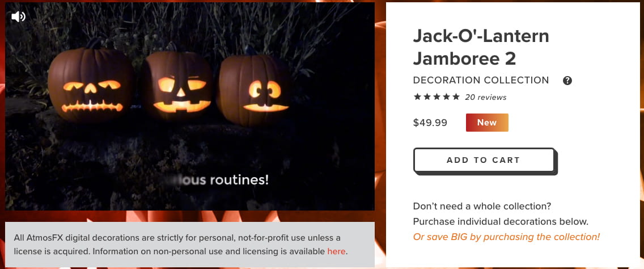Click "Purchase individual decorations below." text
Viewport: 644px width, 269px height.
click(501, 221)
